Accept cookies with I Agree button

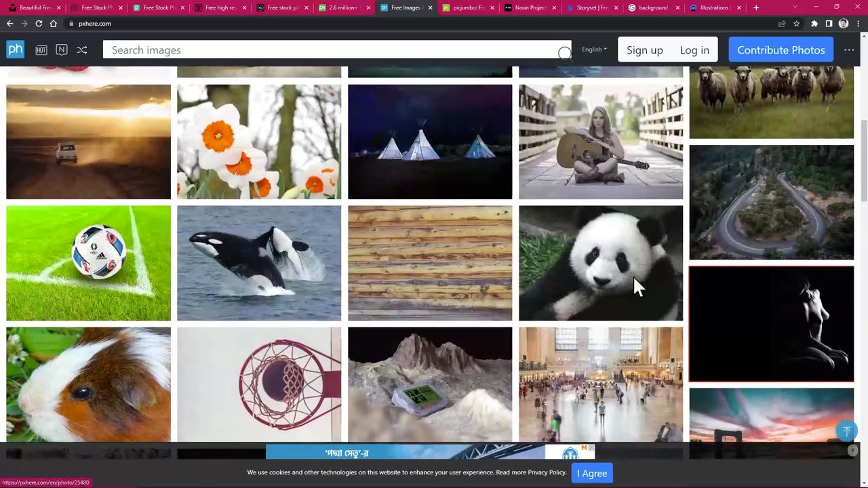click(x=592, y=473)
